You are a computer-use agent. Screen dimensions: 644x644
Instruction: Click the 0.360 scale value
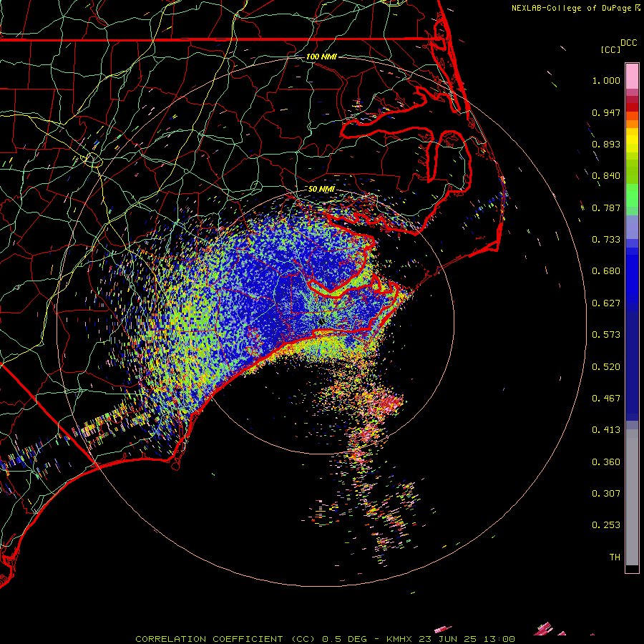(606, 462)
